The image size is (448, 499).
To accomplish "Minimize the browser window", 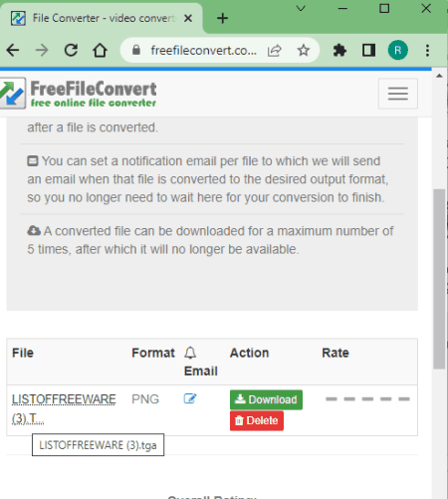I will pos(342,9).
